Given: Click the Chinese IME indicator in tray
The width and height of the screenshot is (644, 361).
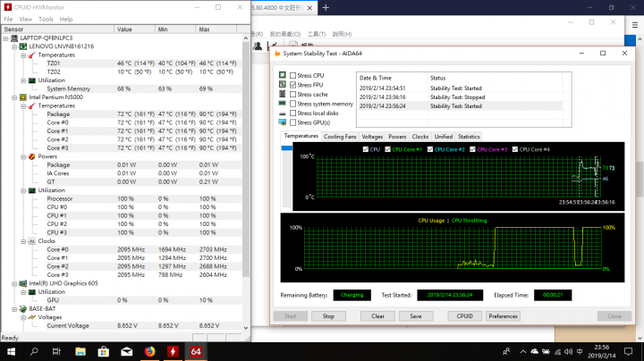Looking at the screenshot, I should [x=580, y=351].
